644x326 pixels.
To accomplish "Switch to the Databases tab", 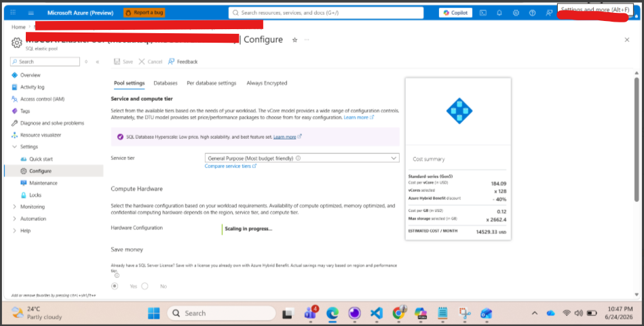I will (166, 83).
